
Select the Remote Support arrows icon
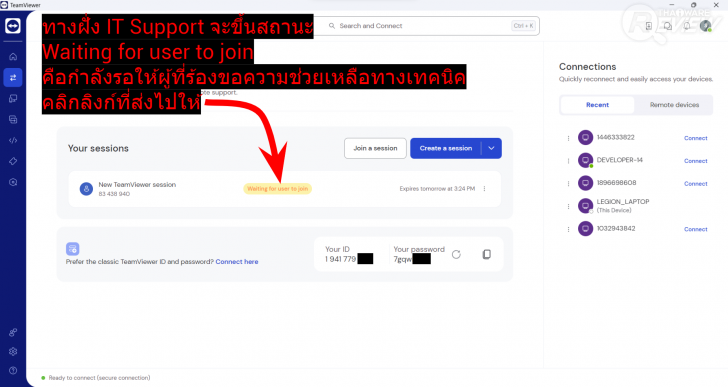[13, 77]
